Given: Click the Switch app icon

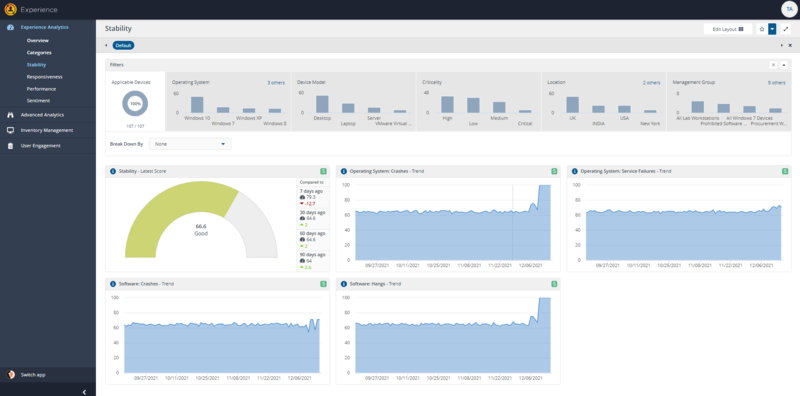Looking at the screenshot, I should 10,375.
